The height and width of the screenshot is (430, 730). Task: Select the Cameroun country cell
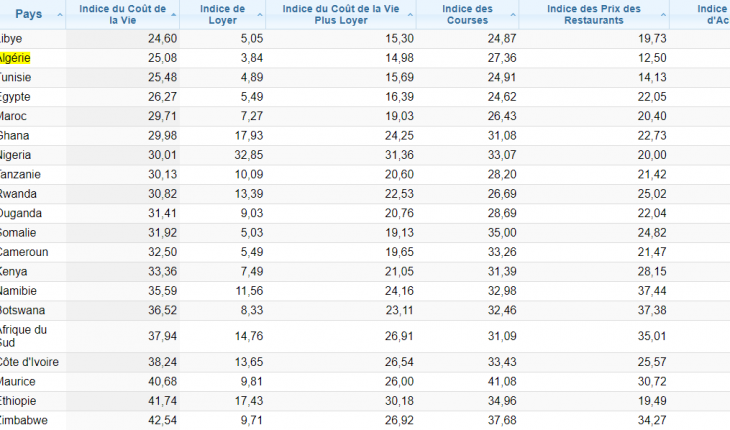tap(24, 252)
